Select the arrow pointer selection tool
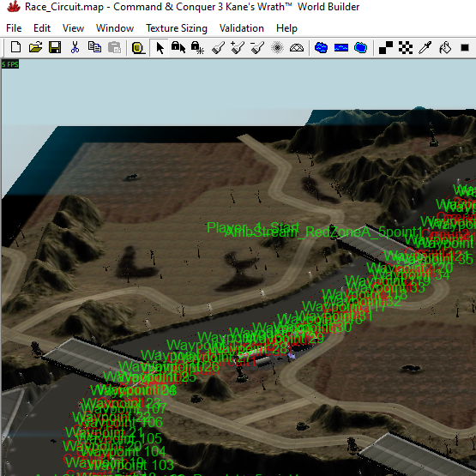Viewport: 476px width, 476px height. 160,48
